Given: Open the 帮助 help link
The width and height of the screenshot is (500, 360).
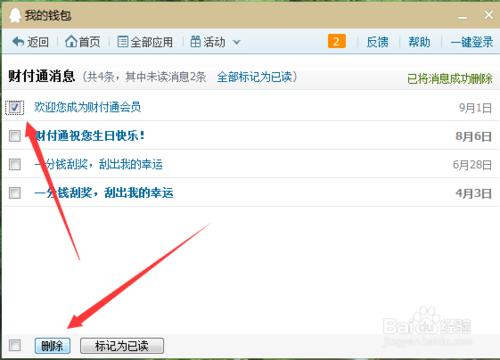Looking at the screenshot, I should click(419, 42).
